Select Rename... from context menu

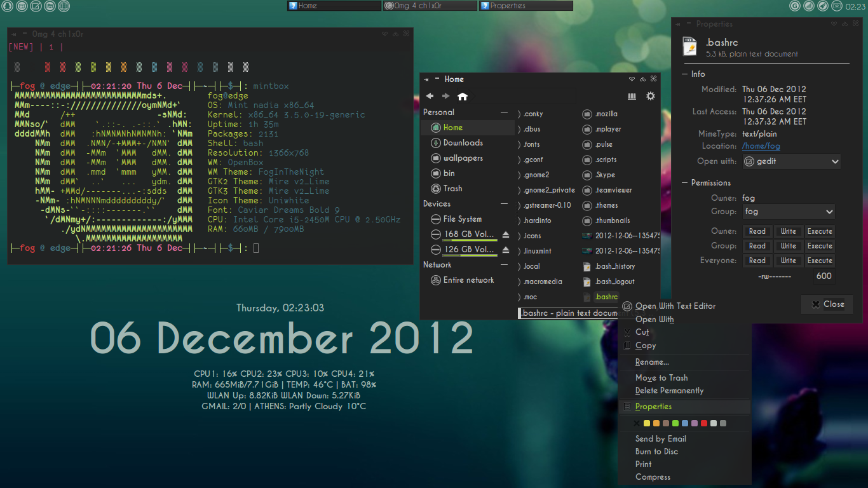[x=652, y=362]
